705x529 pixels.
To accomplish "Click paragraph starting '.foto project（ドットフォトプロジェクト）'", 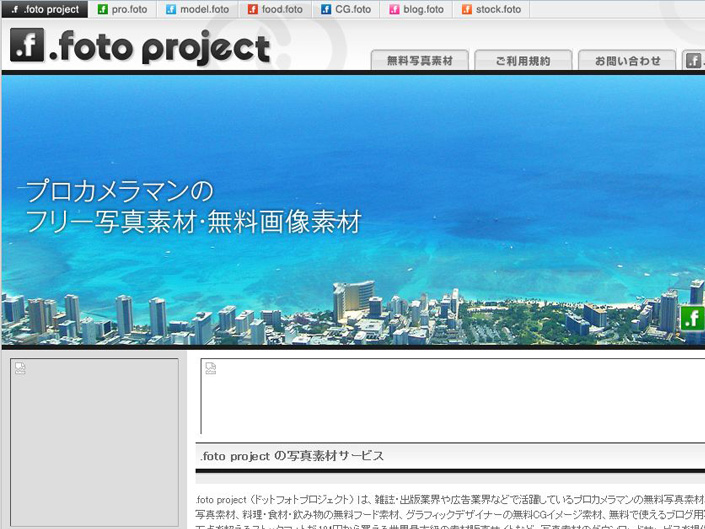I will pyautogui.click(x=450, y=513).
